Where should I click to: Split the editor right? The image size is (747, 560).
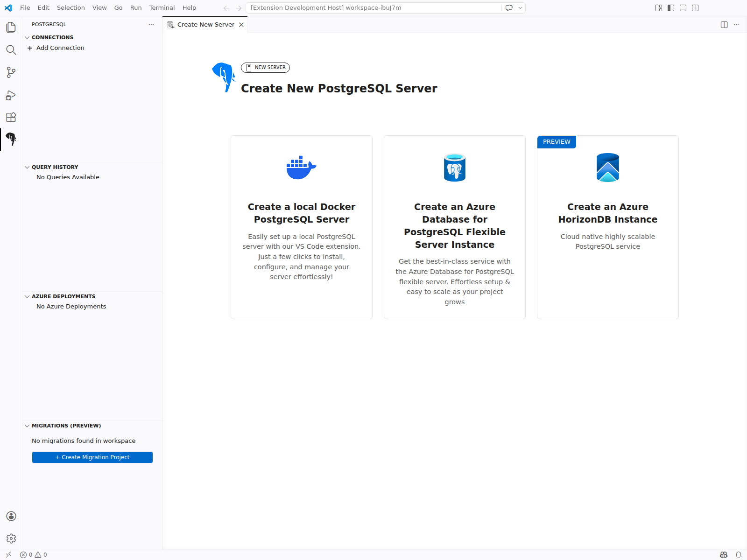pos(724,25)
